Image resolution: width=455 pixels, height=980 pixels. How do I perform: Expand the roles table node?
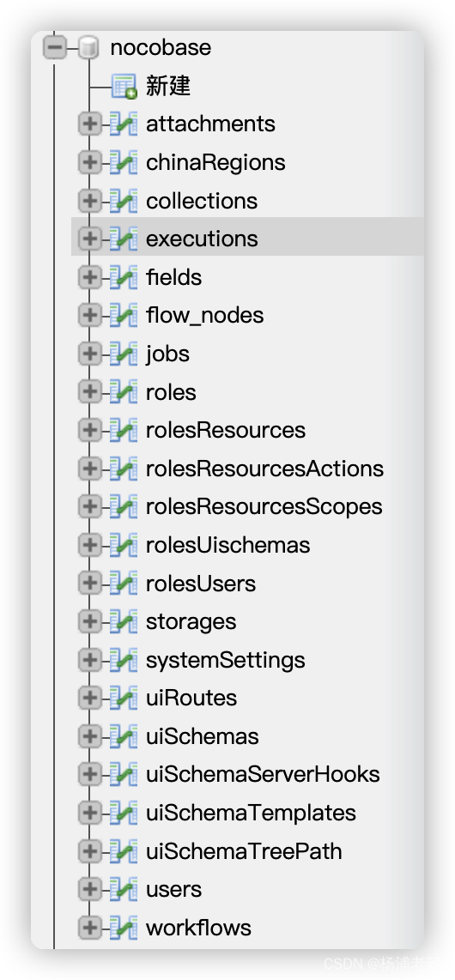tap(90, 392)
